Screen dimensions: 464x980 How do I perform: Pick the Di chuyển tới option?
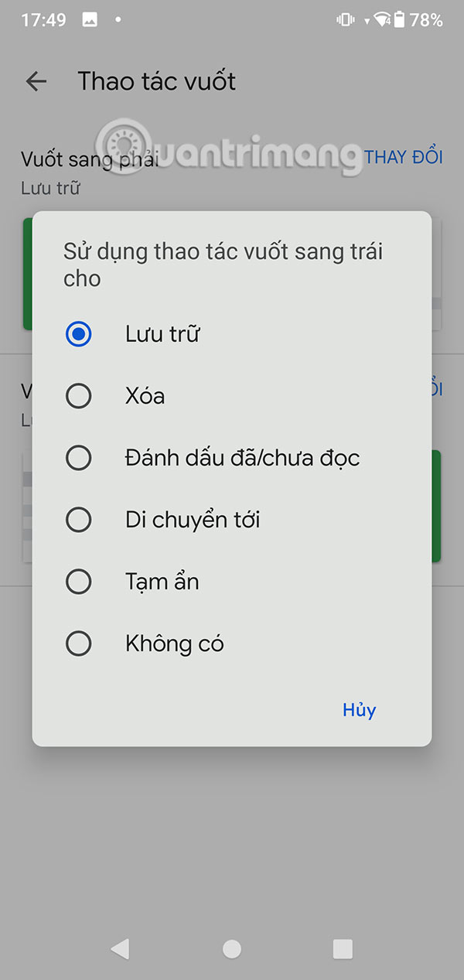(78, 519)
